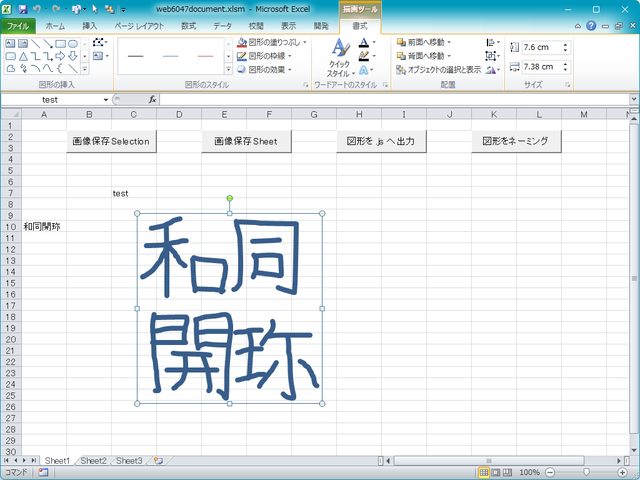
Task: Click the shape height field showing 7.6 cm
Action: 540,47
